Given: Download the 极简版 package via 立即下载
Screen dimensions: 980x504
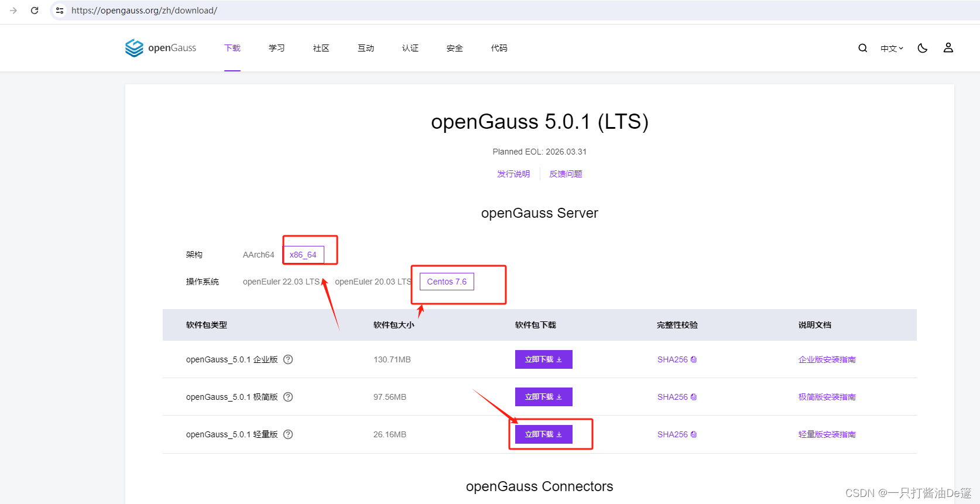Looking at the screenshot, I should (x=544, y=397).
